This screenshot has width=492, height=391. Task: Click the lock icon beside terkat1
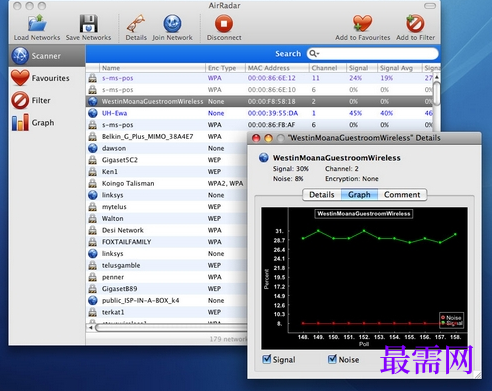[x=93, y=312]
